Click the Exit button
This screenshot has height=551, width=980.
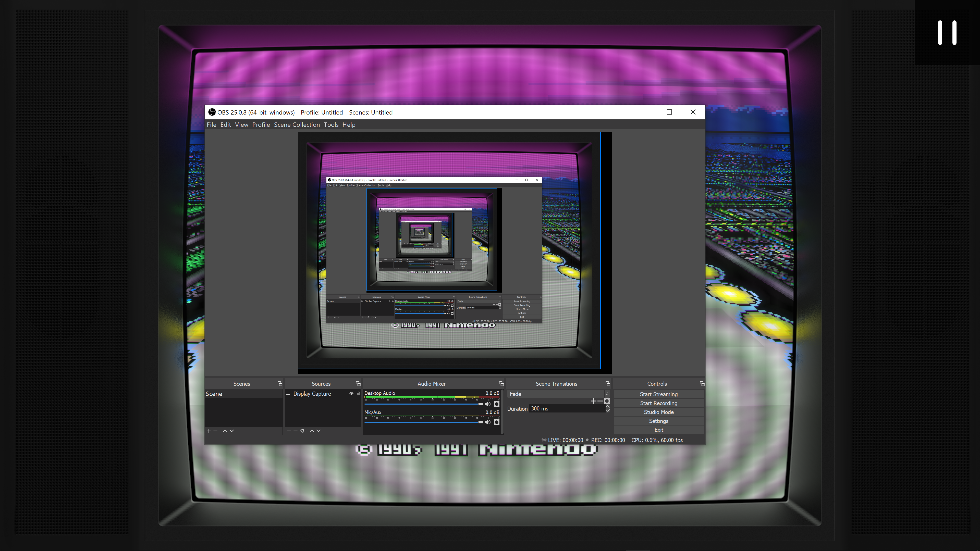658,430
